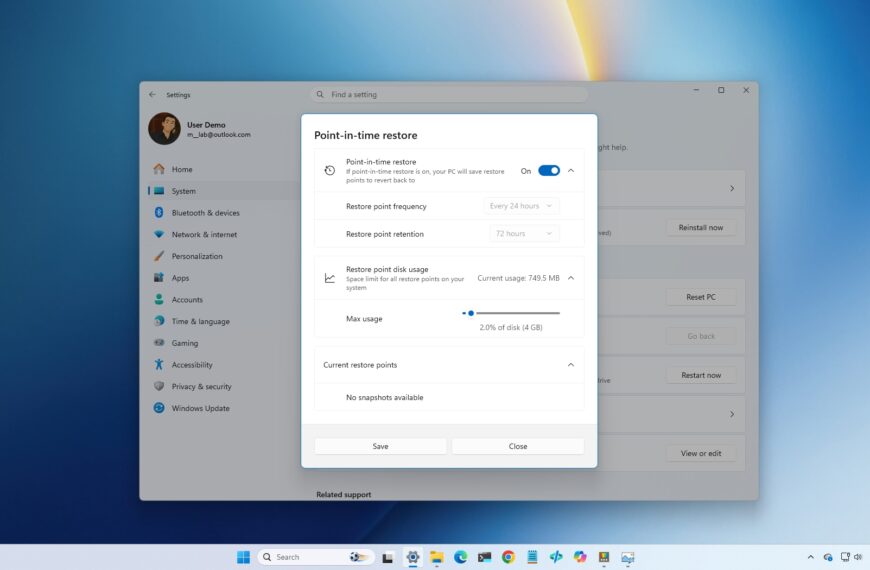870x570 pixels.
Task: Open Terminal from the taskbar
Action: (484, 557)
